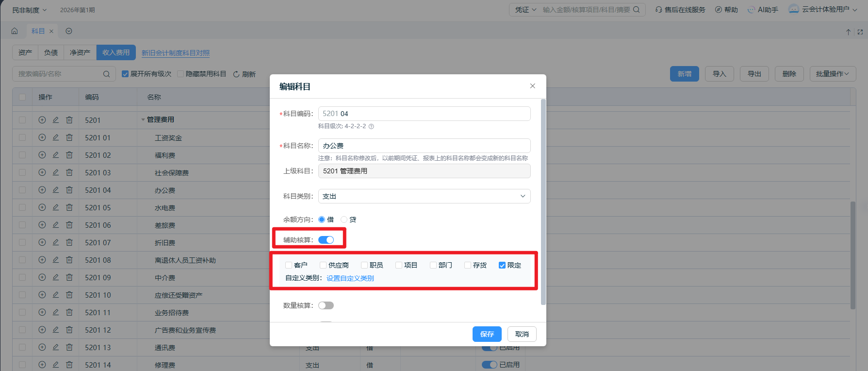The width and height of the screenshot is (868, 371).
Task: Open the 科目类别 dropdown
Action: [424, 196]
